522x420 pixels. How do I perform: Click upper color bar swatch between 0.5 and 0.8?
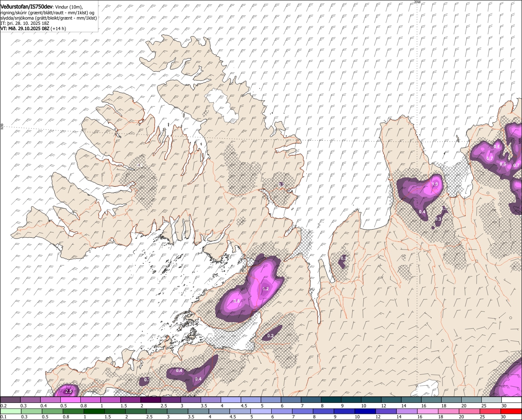tap(70, 400)
